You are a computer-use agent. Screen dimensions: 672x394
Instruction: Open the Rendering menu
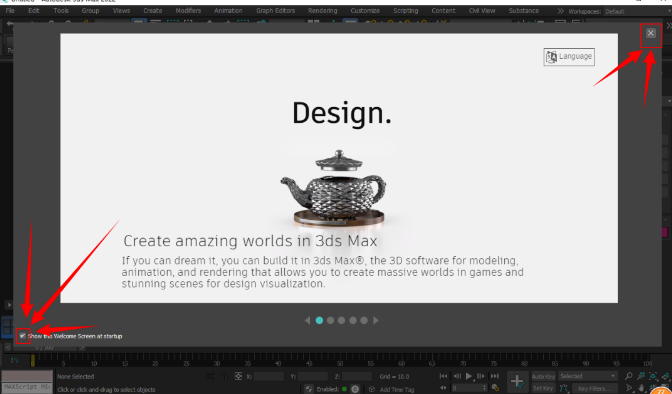tap(322, 10)
